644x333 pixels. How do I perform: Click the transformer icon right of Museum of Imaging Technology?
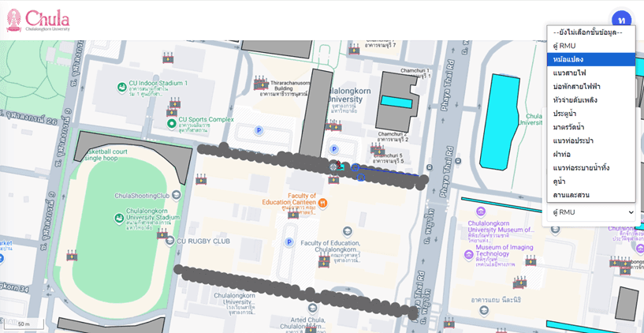coord(530,260)
